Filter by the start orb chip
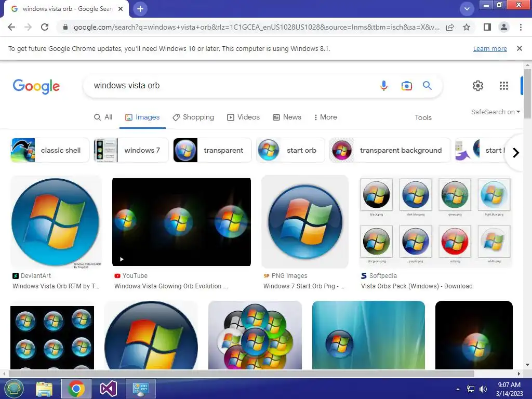Image resolution: width=532 pixels, height=399 pixels. click(290, 150)
